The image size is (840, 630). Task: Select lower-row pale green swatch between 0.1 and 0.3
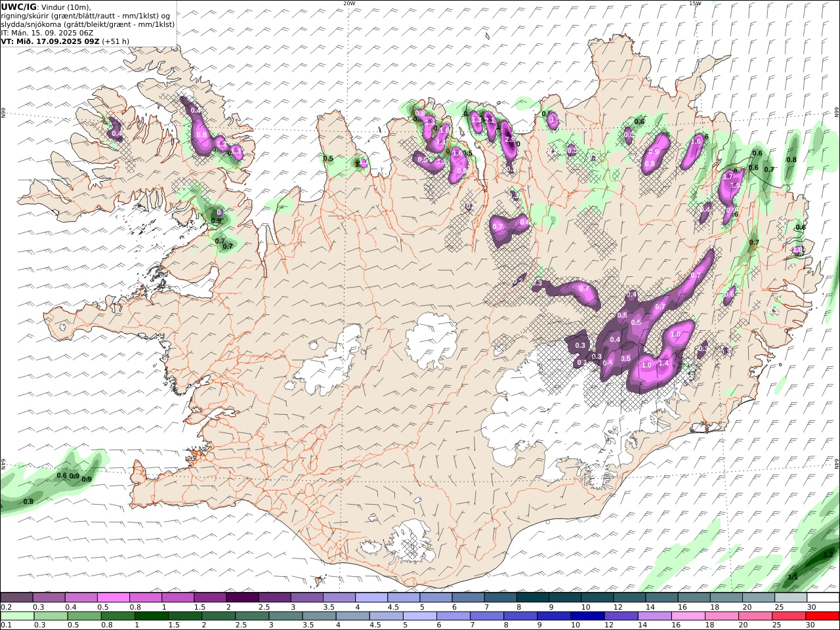pos(17,616)
